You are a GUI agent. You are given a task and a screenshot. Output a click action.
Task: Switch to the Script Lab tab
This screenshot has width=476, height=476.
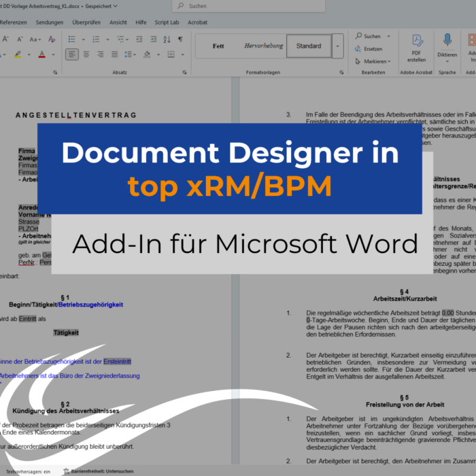click(167, 22)
